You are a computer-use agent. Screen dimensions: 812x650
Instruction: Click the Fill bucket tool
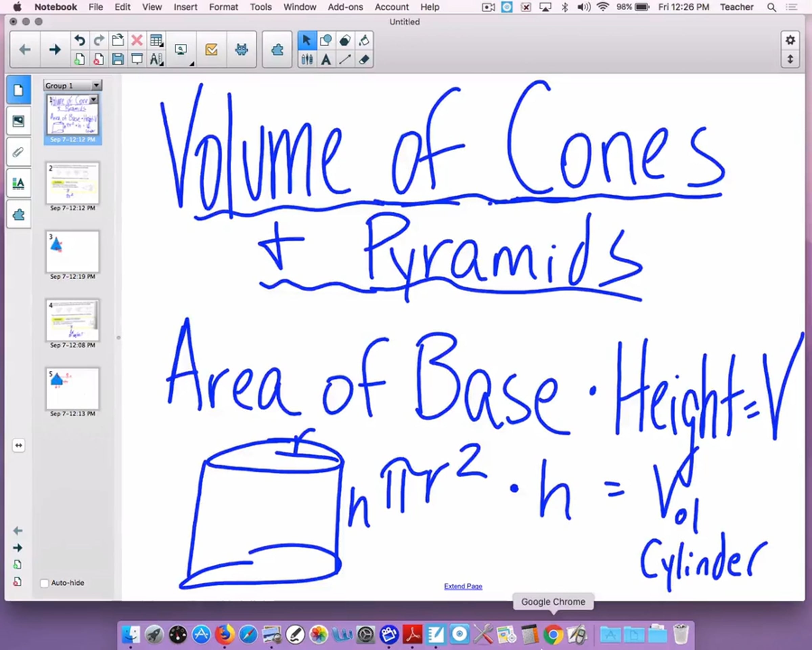tap(364, 40)
